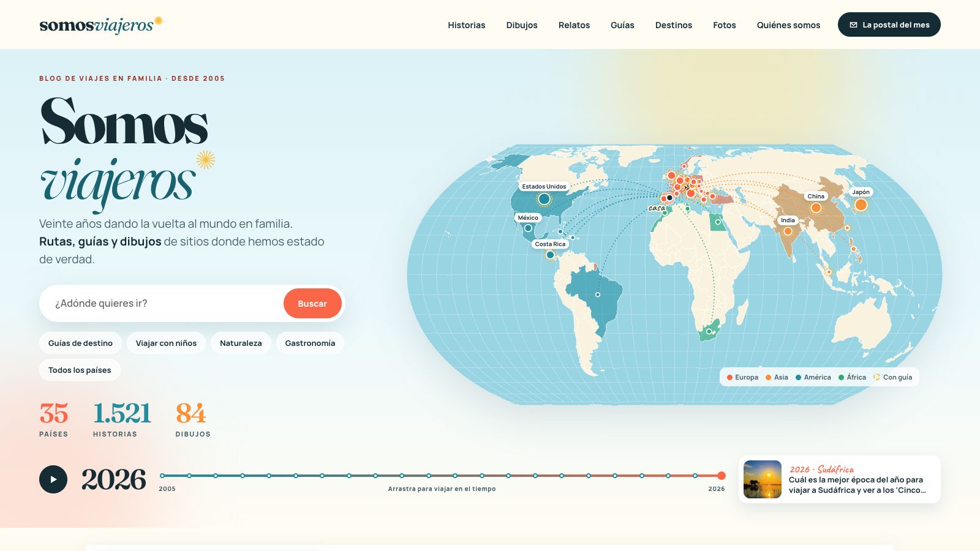Click the China marker on map
Screen dimensions: 980x551
click(x=816, y=208)
